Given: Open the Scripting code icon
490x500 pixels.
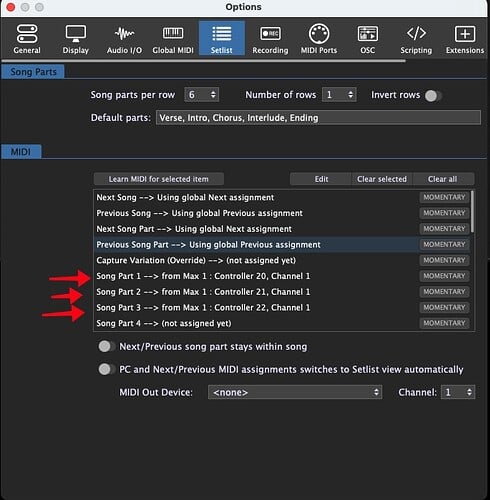Looking at the screenshot, I should 416,33.
